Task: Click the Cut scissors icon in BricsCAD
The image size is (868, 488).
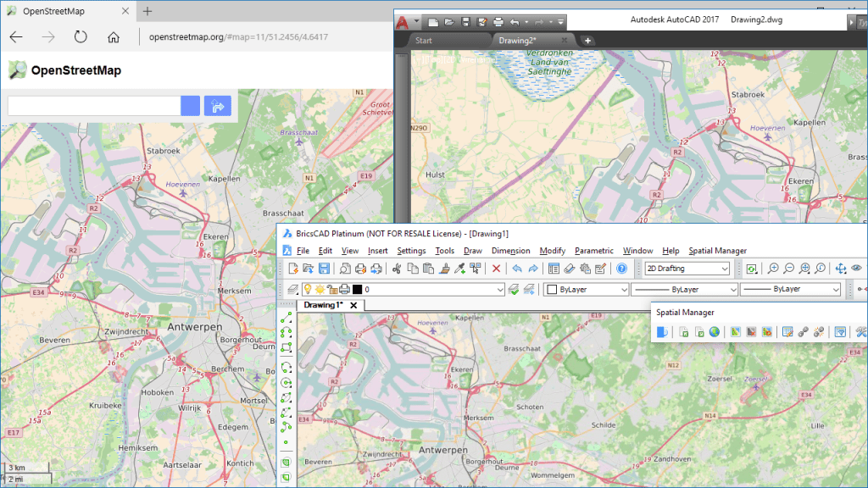Action: [395, 269]
